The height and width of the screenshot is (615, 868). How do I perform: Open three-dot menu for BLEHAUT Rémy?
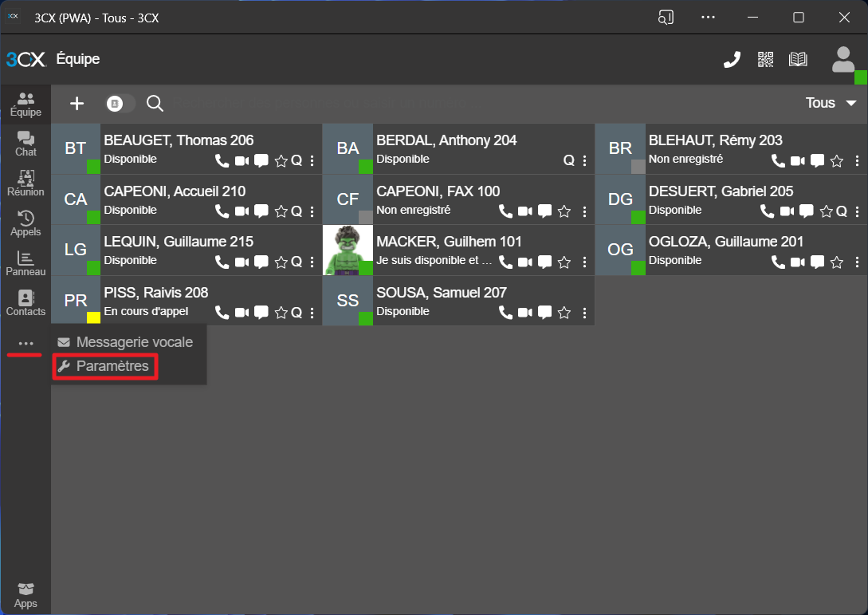(x=857, y=160)
